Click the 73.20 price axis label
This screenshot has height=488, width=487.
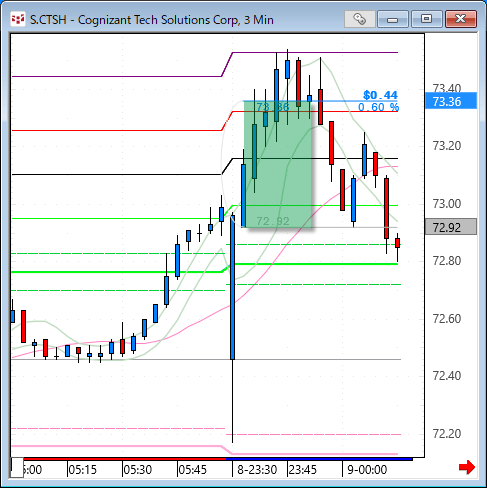point(447,146)
